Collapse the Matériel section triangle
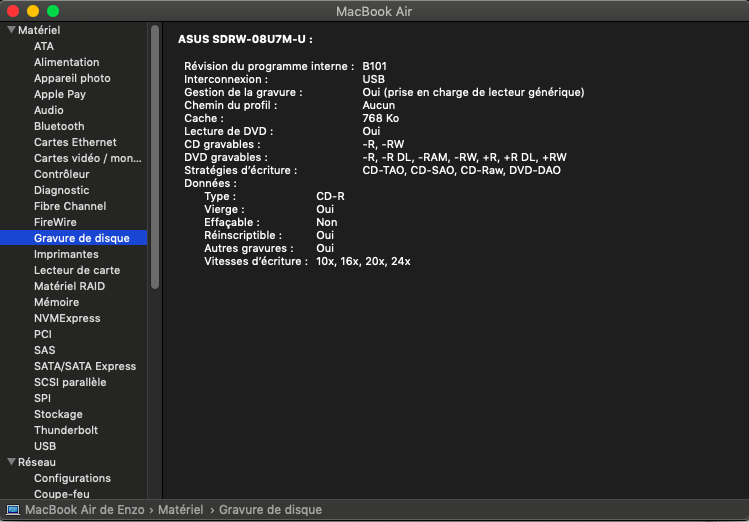This screenshot has width=749, height=522. 11,30
